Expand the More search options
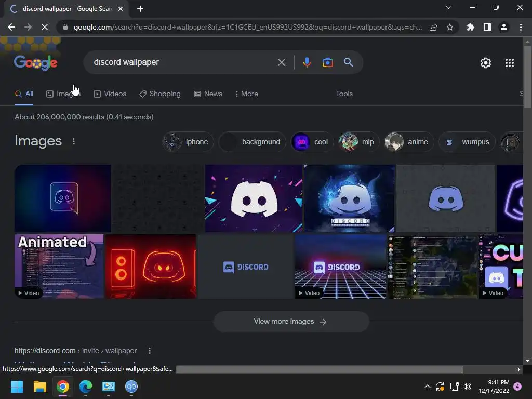Screen dimensions: 532x399 pos(247,94)
